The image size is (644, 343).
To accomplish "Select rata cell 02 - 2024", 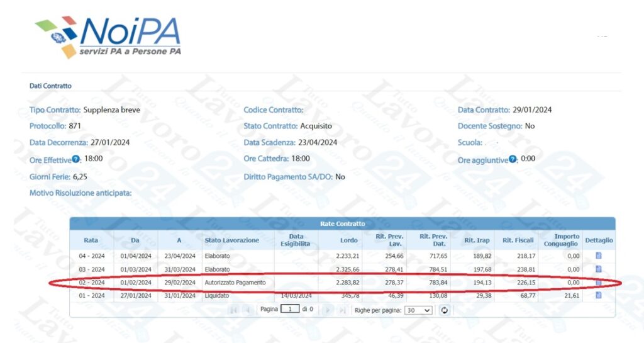I will 92,283.
